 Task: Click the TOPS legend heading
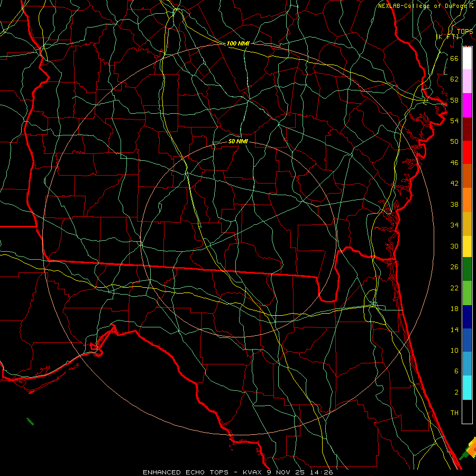tap(465, 31)
